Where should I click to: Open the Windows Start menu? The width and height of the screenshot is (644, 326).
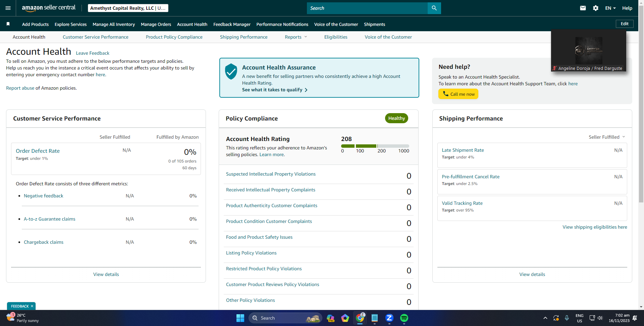tap(240, 318)
